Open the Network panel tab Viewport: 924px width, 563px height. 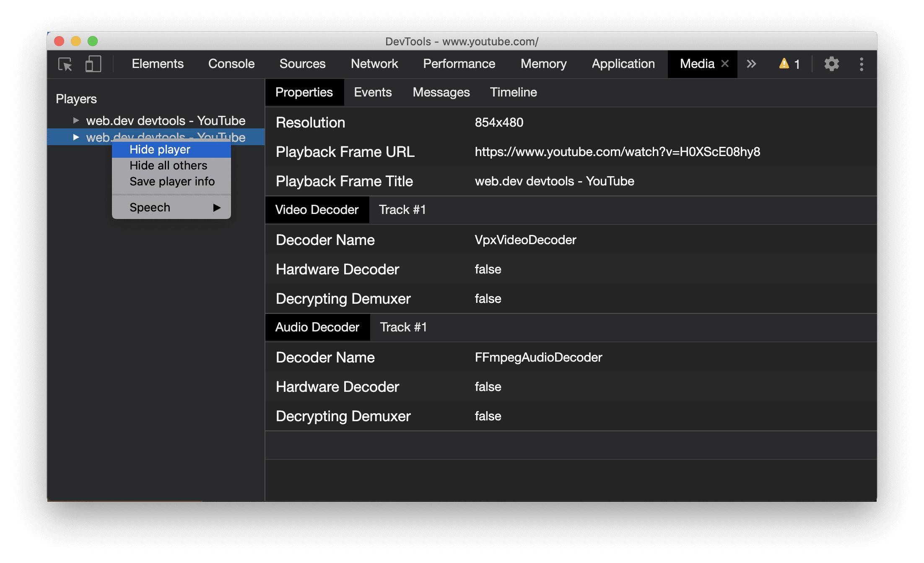[x=374, y=64]
